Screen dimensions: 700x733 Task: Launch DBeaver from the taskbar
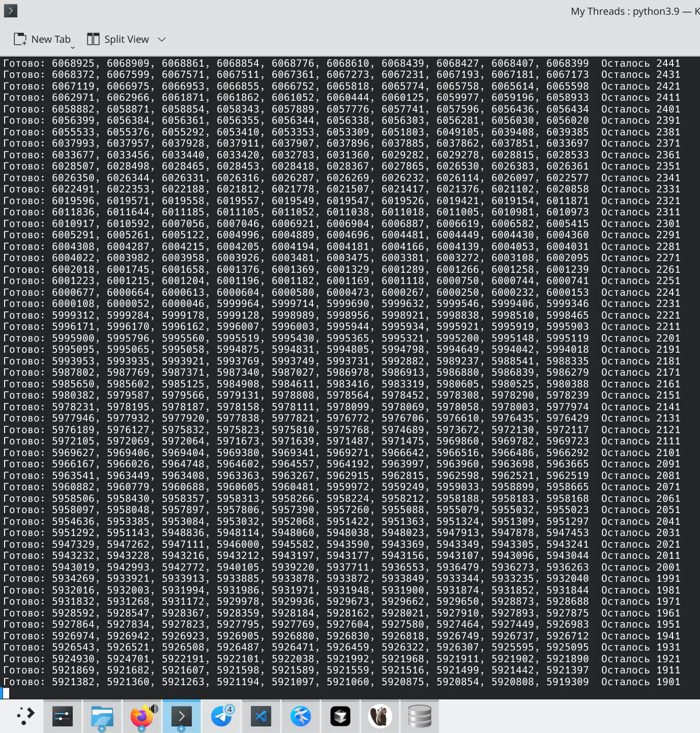(380, 716)
